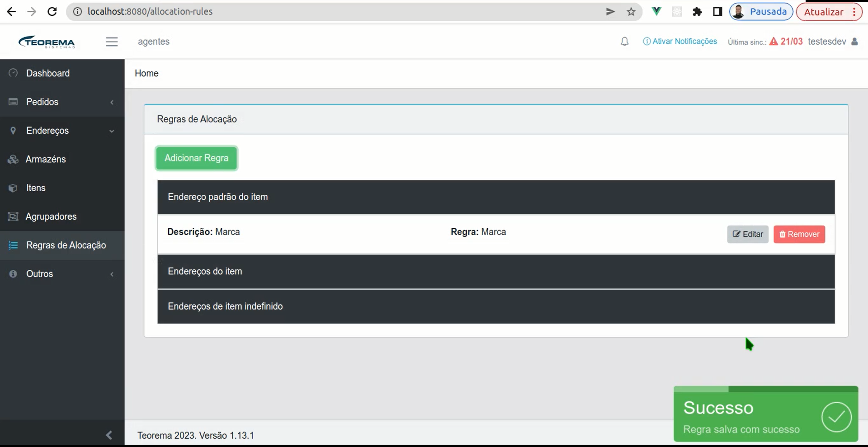Bookmark this page with the star icon
868x447 pixels.
pyautogui.click(x=631, y=12)
